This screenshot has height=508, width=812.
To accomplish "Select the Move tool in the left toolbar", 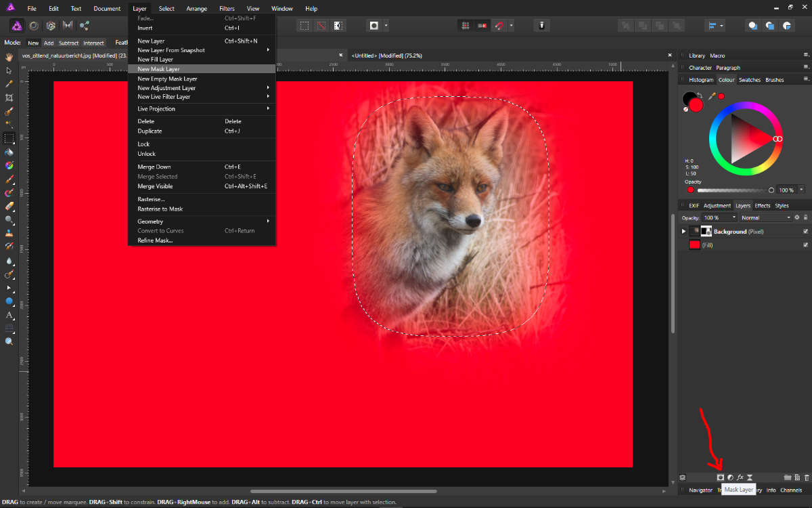I will coord(9,70).
